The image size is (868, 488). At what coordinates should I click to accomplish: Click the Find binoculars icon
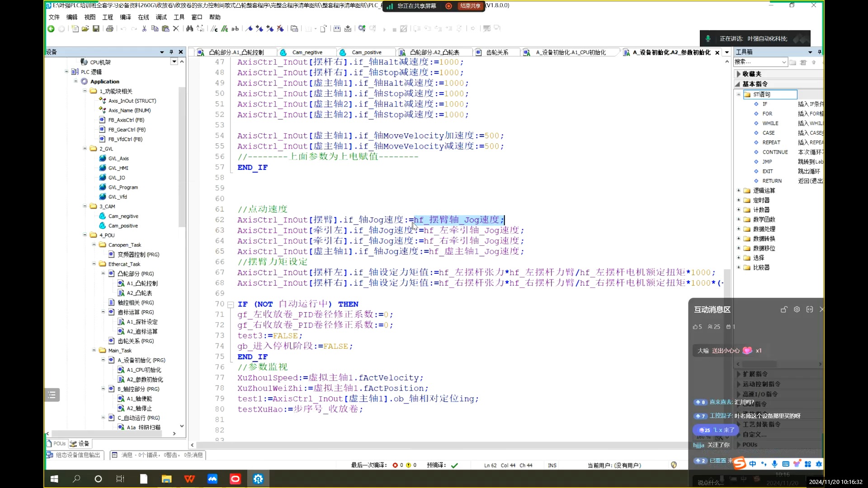[189, 28]
